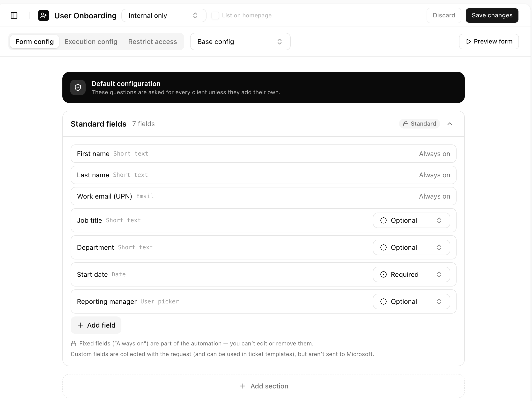The image size is (532, 401).
Task: Toggle the sidebar panel icon
Action: pos(14,15)
